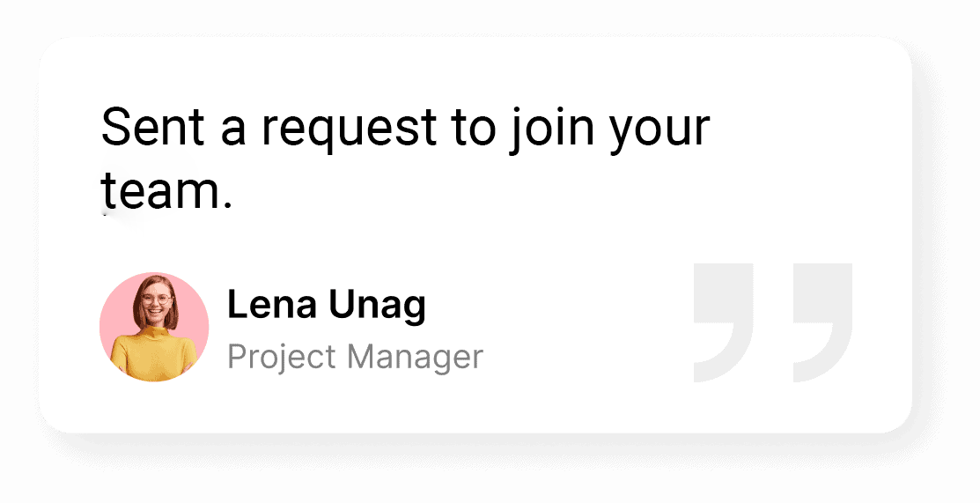Click the word "Project" in the role
The width and height of the screenshot is (980, 503).
pyautogui.click(x=282, y=359)
